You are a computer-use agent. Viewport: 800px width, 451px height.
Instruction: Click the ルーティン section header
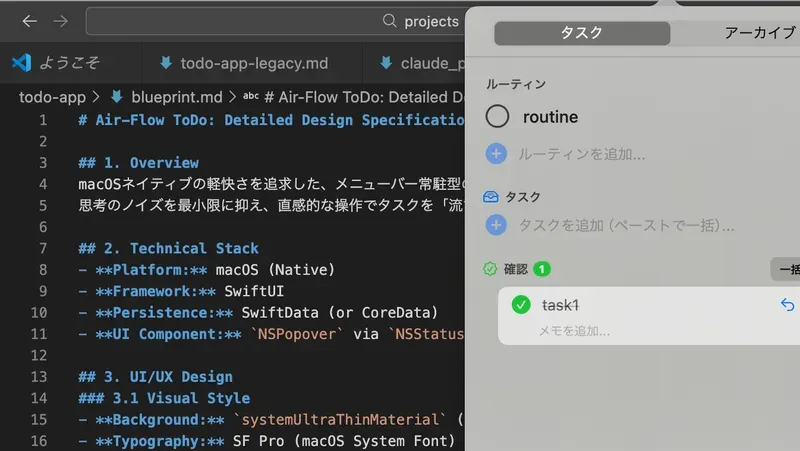(516, 84)
